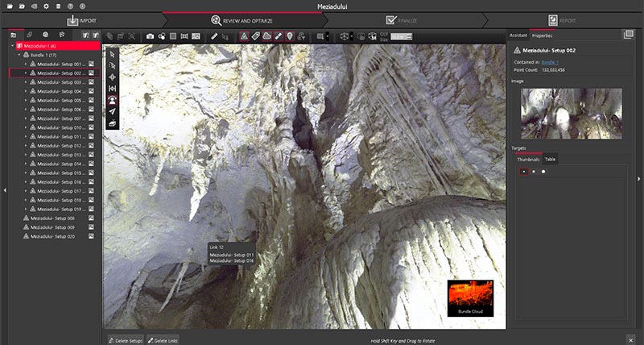
Task: Activate the paper-plane fly mode tool
Action: point(113,111)
